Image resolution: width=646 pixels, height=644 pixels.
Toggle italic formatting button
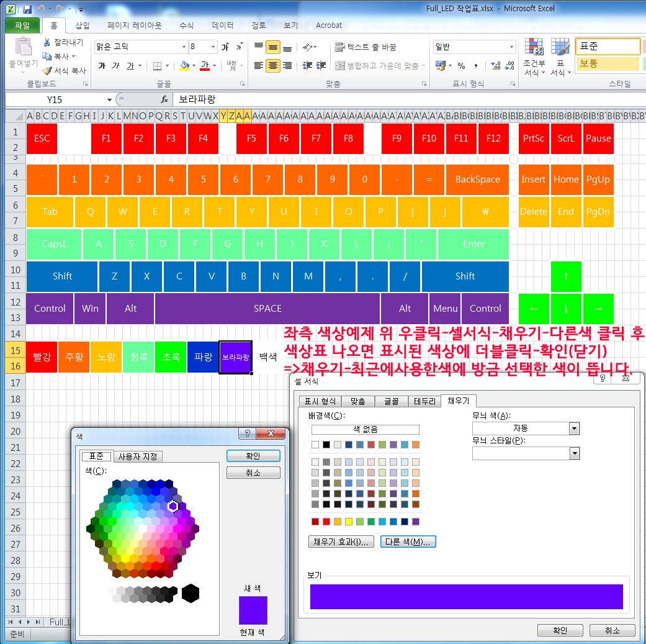click(x=116, y=66)
